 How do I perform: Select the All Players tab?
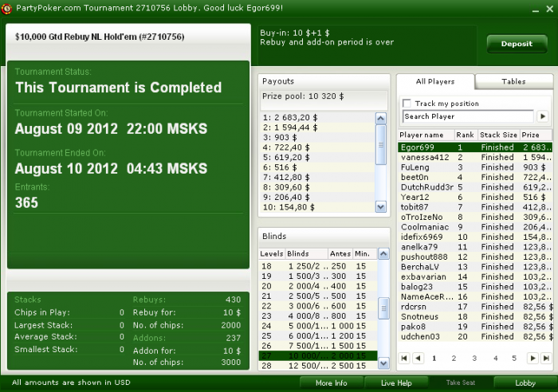[x=435, y=81]
